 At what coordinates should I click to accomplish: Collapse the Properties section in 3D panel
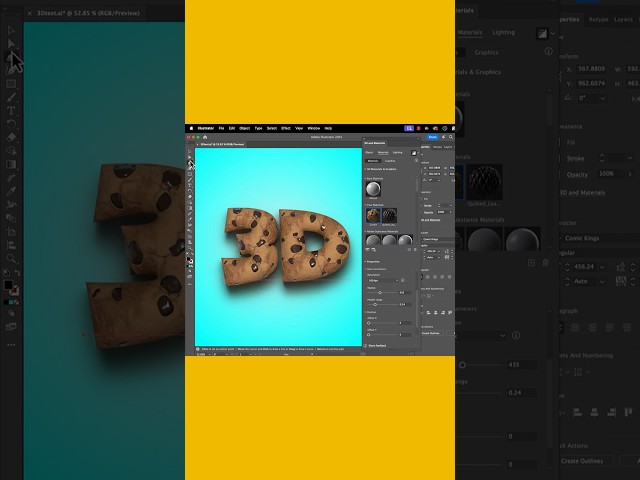pyautogui.click(x=365, y=262)
